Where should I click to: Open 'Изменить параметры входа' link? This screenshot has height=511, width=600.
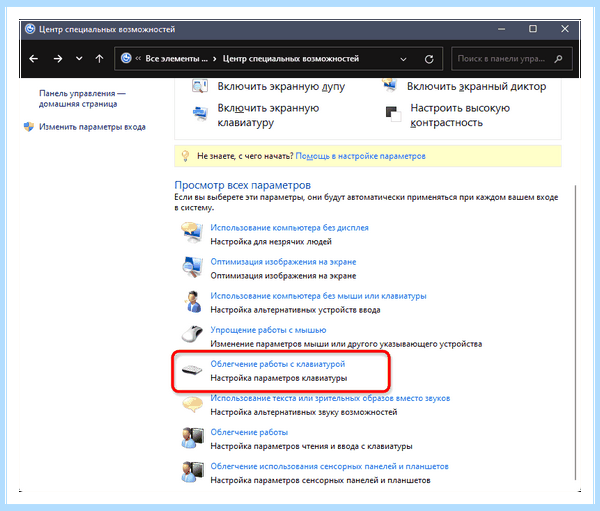[92, 127]
